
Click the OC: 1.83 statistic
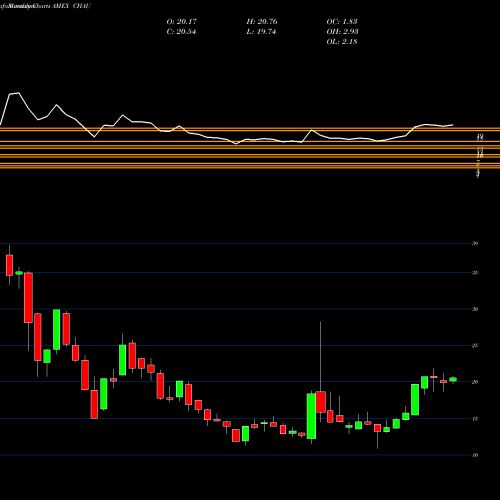click(342, 22)
